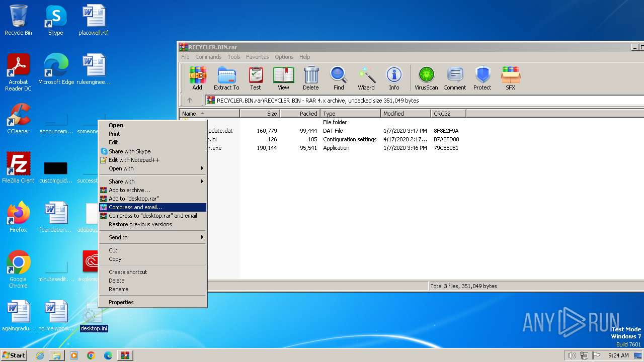644x362 pixels.
Task: Click the volume tray icon
Action: (x=572, y=355)
